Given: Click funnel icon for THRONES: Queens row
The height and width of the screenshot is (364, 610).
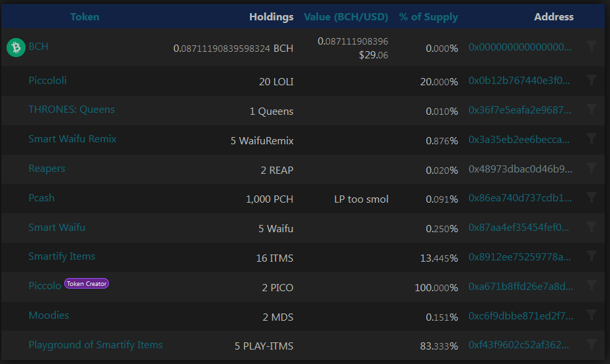Looking at the screenshot, I should click(x=592, y=109).
